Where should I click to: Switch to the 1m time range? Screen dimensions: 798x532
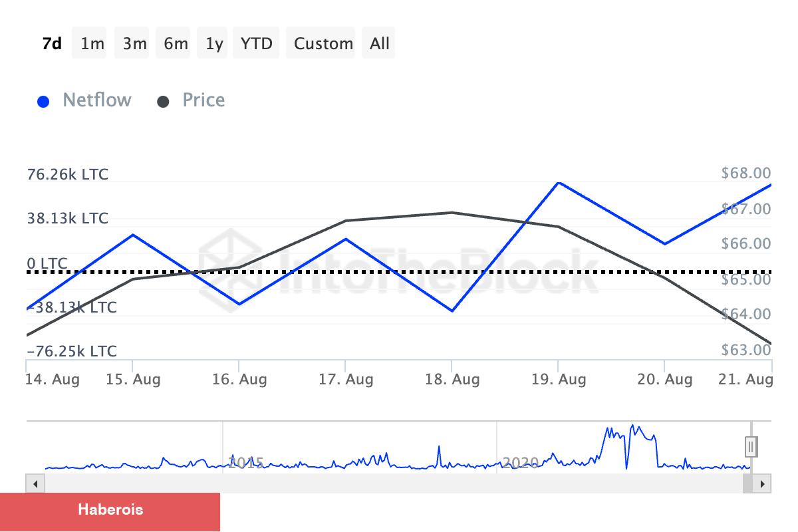[x=92, y=43]
